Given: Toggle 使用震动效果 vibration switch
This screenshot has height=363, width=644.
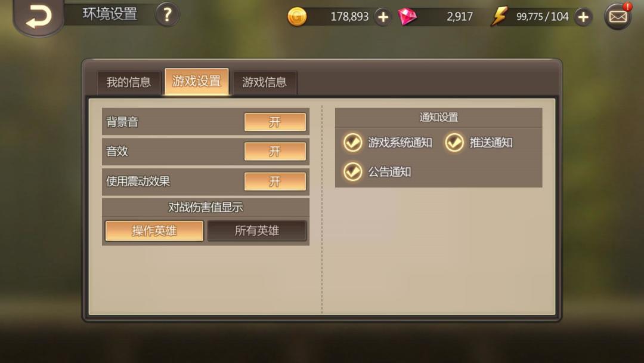Looking at the screenshot, I should tap(275, 181).
